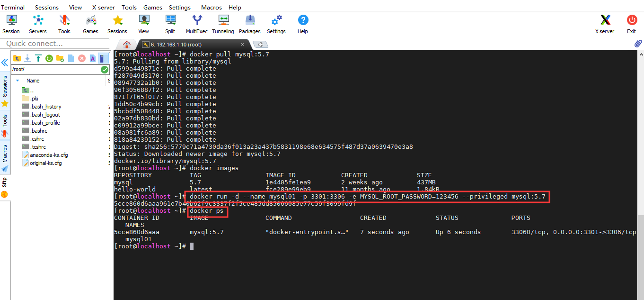Screen dimensions: 644x300
Task: Select the anaconda-ks.cfg file
Action: tap(45, 155)
